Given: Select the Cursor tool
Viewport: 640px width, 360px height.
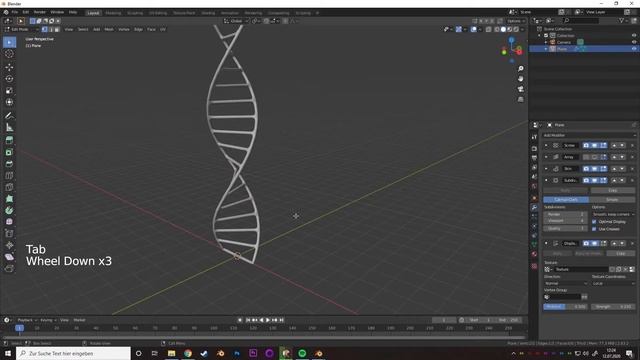Looking at the screenshot, I should [x=9, y=54].
